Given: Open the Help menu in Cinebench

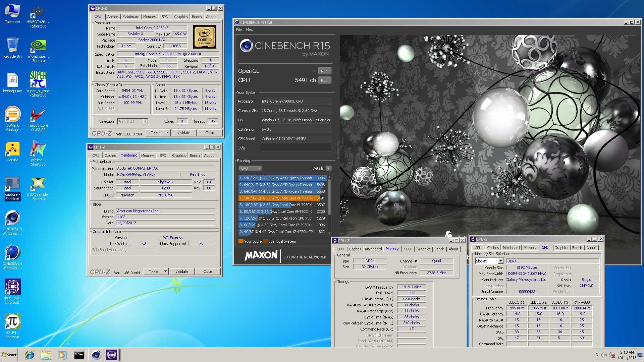Looking at the screenshot, I should click(x=250, y=29).
